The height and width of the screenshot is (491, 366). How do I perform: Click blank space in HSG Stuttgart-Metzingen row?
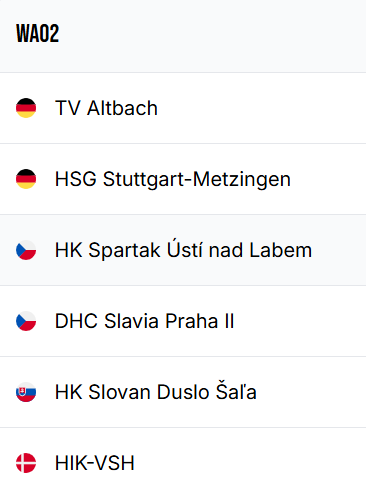coord(328,179)
